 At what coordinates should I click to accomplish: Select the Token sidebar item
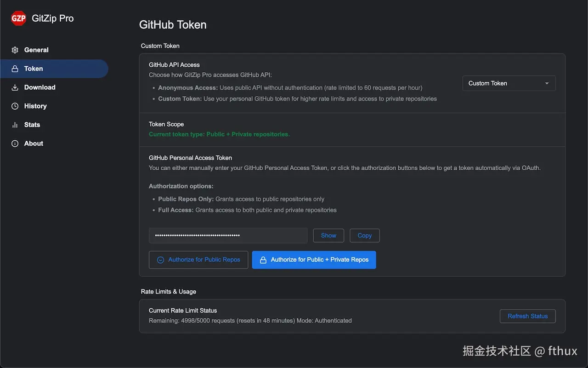tap(54, 69)
